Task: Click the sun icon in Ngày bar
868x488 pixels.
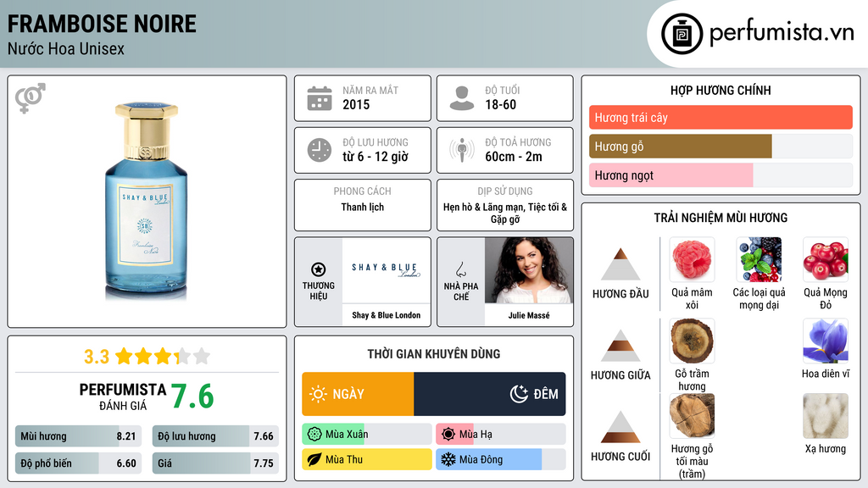Action: point(319,394)
